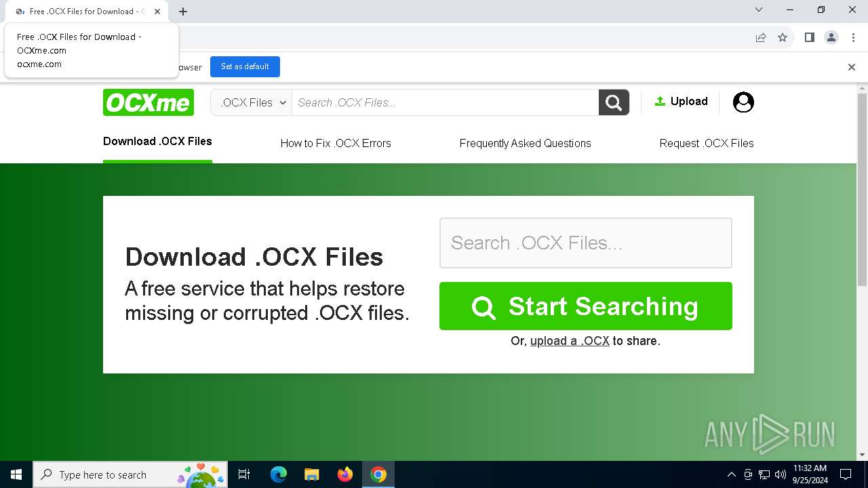Open the Windows Start menu
The height and width of the screenshot is (488, 868).
coord(16,474)
